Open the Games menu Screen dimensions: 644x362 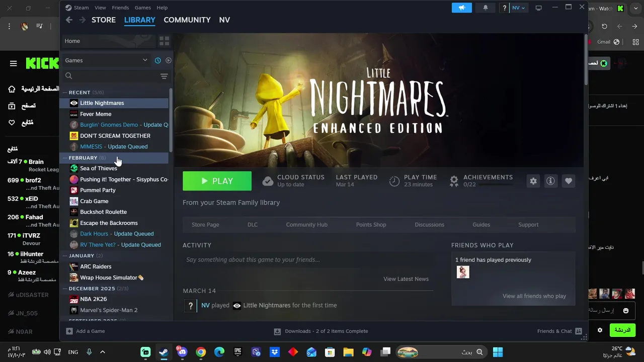[x=143, y=8]
